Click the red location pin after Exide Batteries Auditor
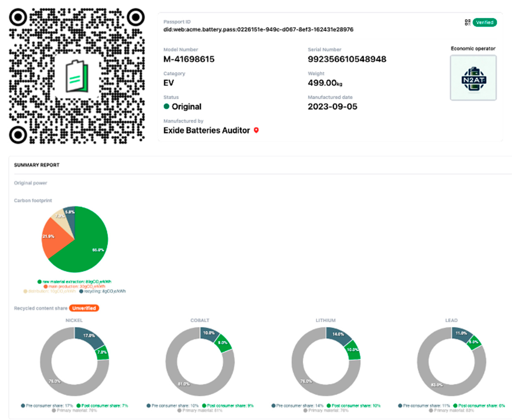The width and height of the screenshot is (512, 420). point(256,130)
